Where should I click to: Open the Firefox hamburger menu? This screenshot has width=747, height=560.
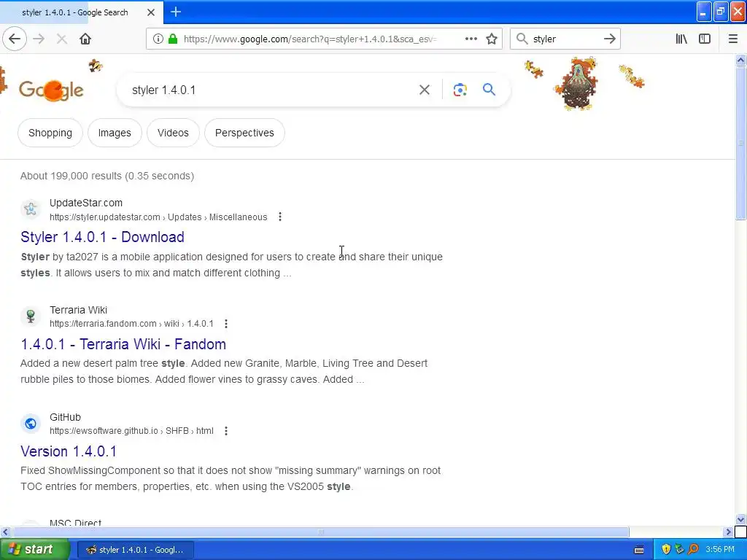[733, 39]
